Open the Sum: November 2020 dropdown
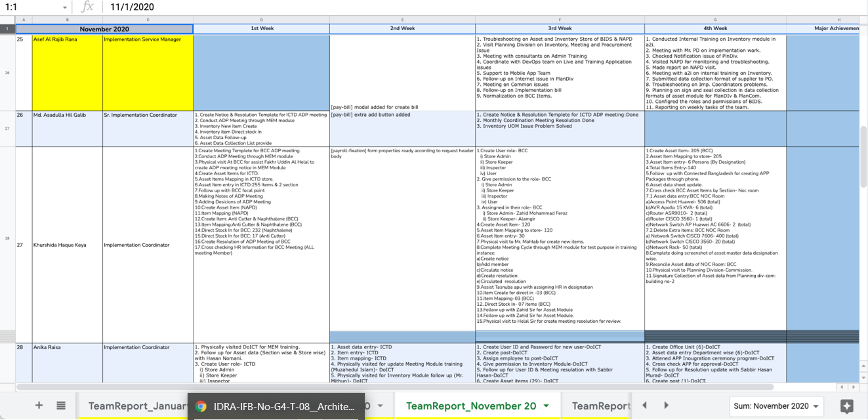Screen dimensions: 868x420 tap(777, 406)
